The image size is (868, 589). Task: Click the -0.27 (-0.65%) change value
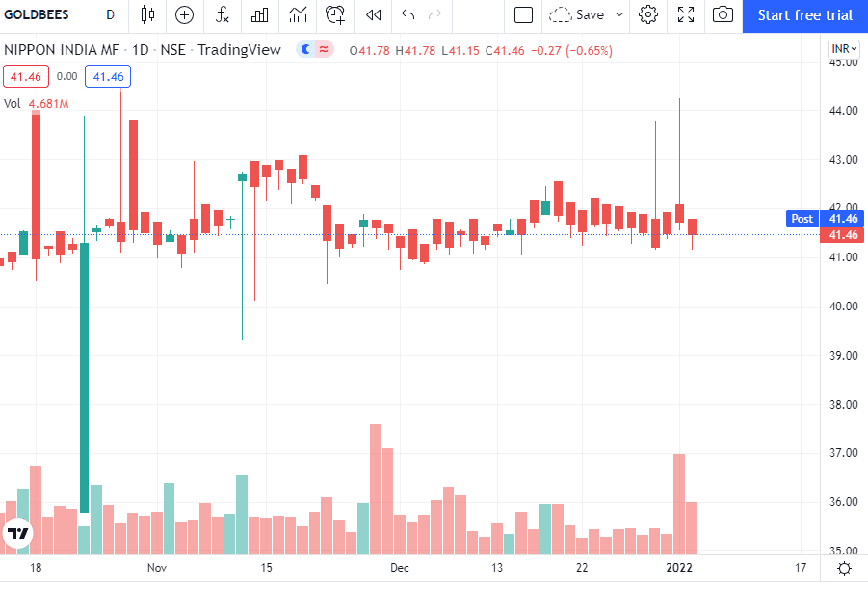571,50
